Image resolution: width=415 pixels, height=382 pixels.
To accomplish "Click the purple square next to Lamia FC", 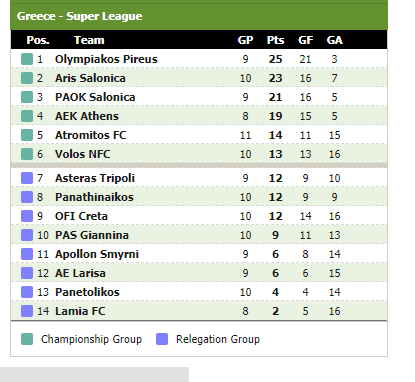I will 27,311.
